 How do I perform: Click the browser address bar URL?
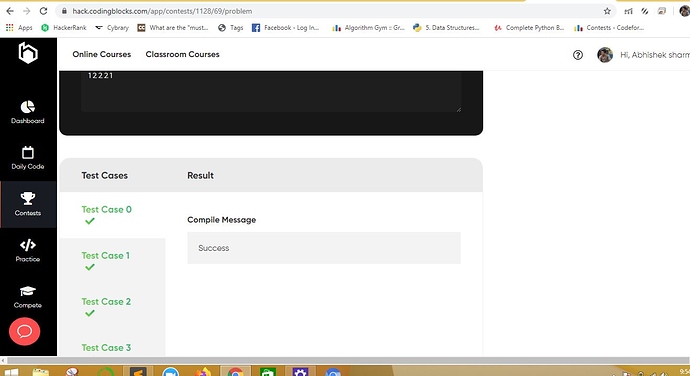[x=162, y=11]
